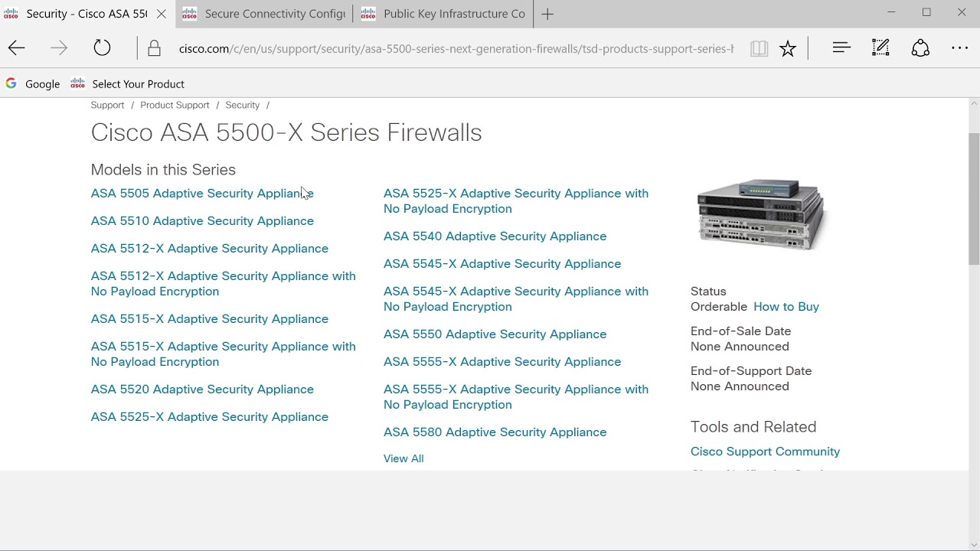Click the lock security icon in address bar
The width and height of the screenshot is (980, 551).
[154, 48]
